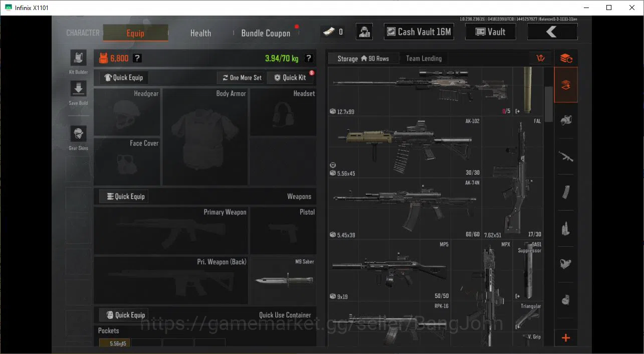
Task: Open Gear Skins icon
Action: coord(78,134)
